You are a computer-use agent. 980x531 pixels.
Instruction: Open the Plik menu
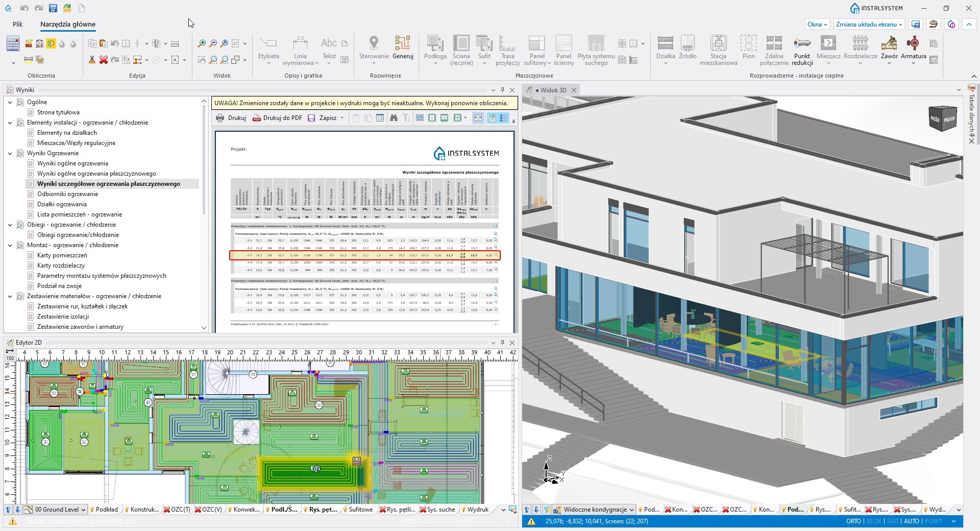coord(18,24)
